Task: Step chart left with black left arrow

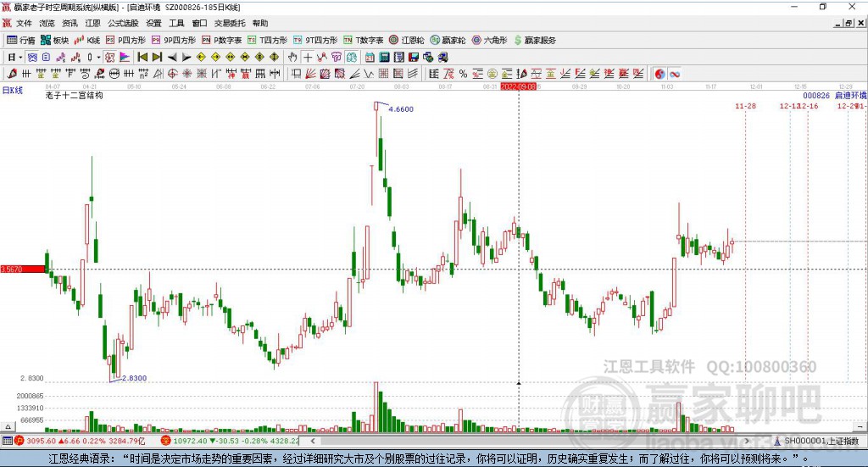Action: (x=172, y=57)
